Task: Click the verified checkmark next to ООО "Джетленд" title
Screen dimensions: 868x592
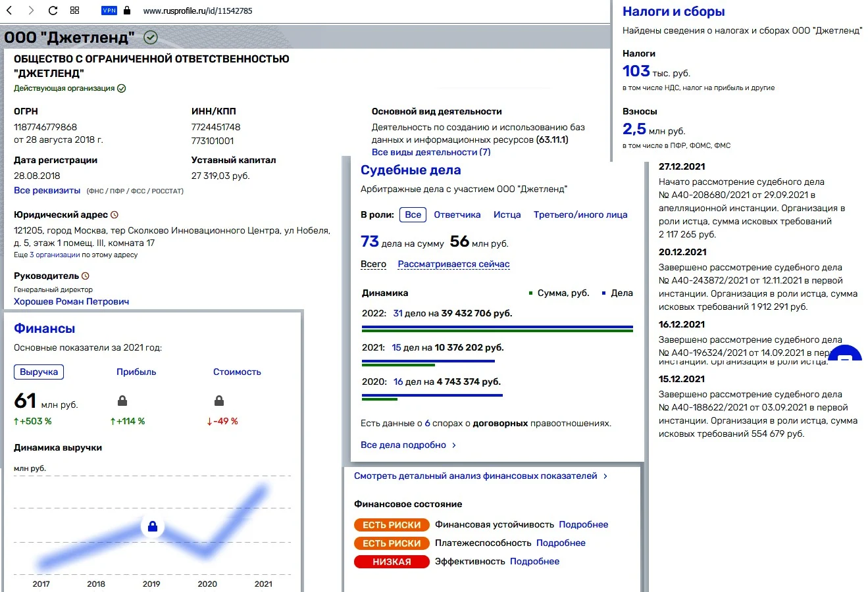Action: [151, 37]
